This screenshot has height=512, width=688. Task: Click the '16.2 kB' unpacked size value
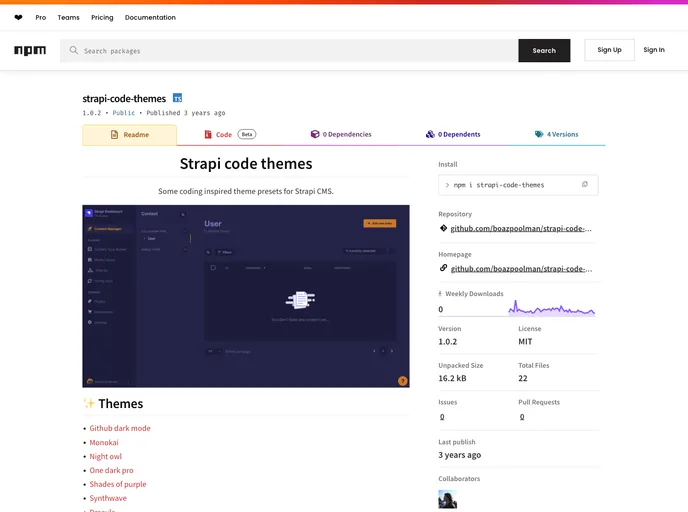click(452, 378)
